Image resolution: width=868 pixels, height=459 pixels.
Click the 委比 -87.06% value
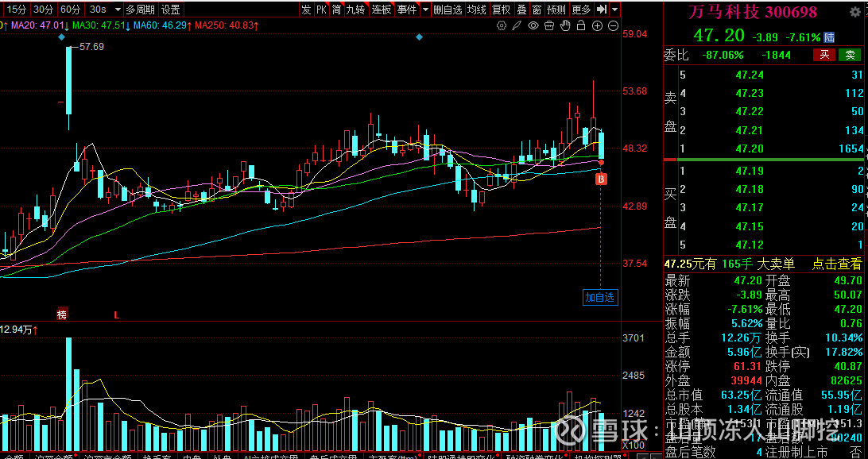click(x=723, y=55)
